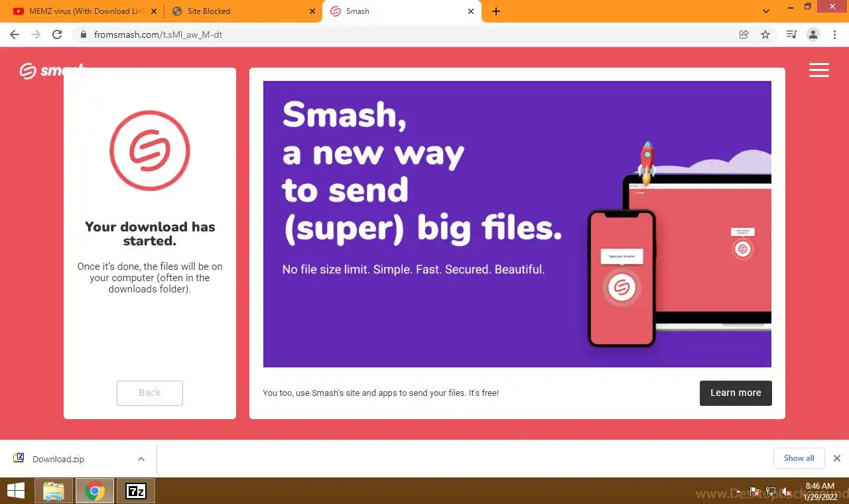This screenshot has height=504, width=849.
Task: Bookmark this page with the star
Action: (x=765, y=34)
